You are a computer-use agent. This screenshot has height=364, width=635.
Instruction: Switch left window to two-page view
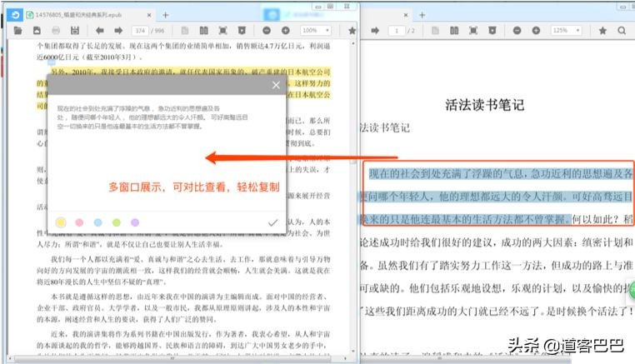203,30
